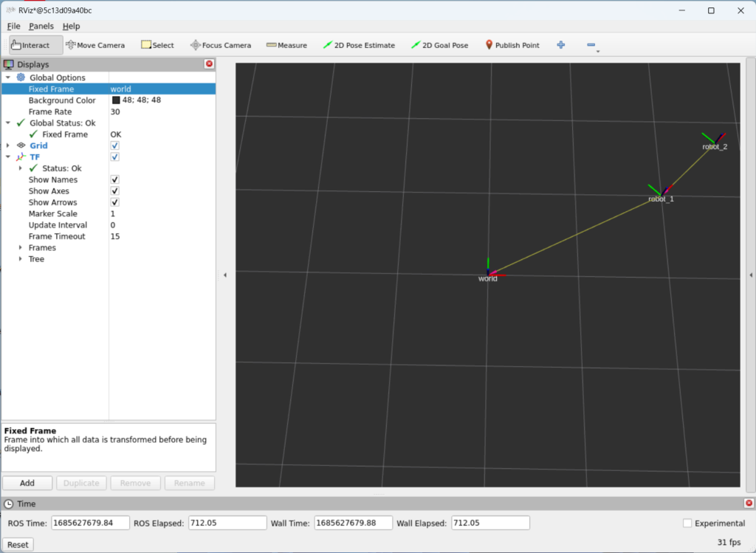Toggle the TF display checkbox
The height and width of the screenshot is (553, 756).
click(x=114, y=157)
